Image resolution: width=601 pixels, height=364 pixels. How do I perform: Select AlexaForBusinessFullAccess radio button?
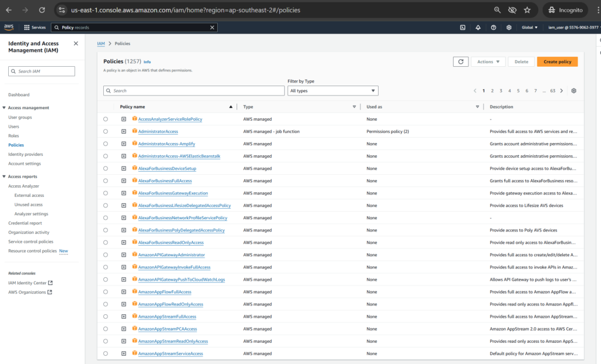click(106, 181)
